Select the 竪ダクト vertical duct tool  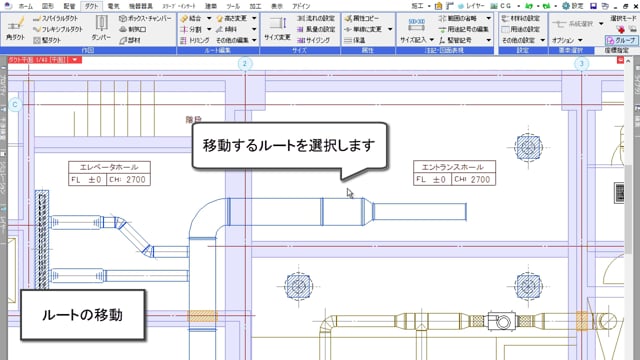[47, 40]
